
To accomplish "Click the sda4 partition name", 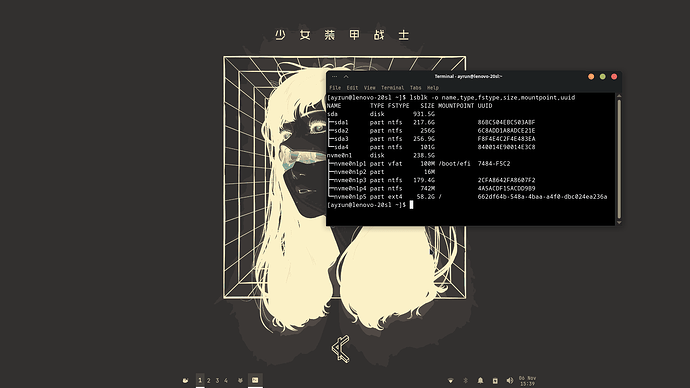I will coord(341,147).
